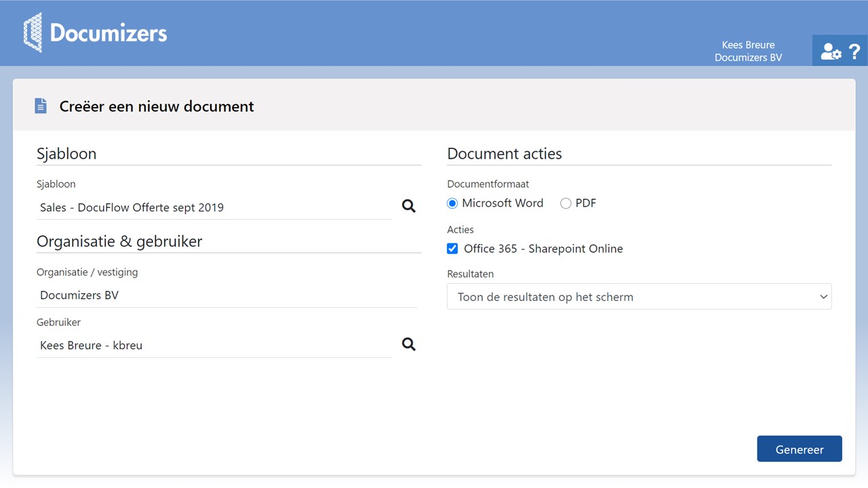The image size is (868, 488).
Task: Click the Sjabloon template input field
Action: [214, 207]
